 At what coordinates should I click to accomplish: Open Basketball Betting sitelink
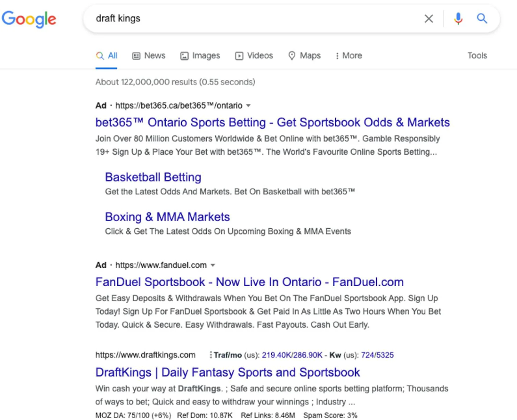153,177
